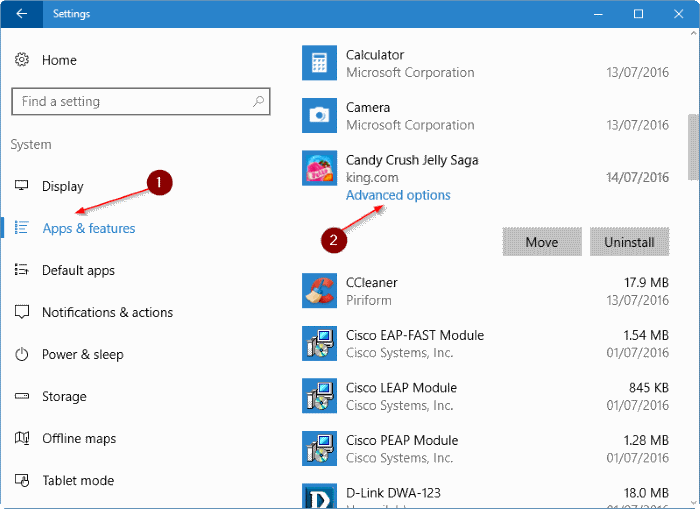This screenshot has height=509, width=700.
Task: Select the Camera app name
Action: (x=368, y=107)
